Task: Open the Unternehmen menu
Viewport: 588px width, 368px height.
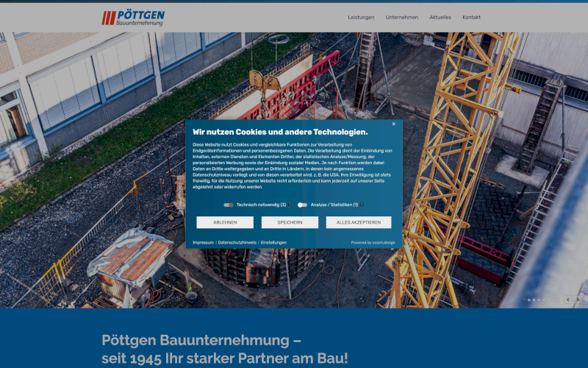Action: click(x=402, y=17)
